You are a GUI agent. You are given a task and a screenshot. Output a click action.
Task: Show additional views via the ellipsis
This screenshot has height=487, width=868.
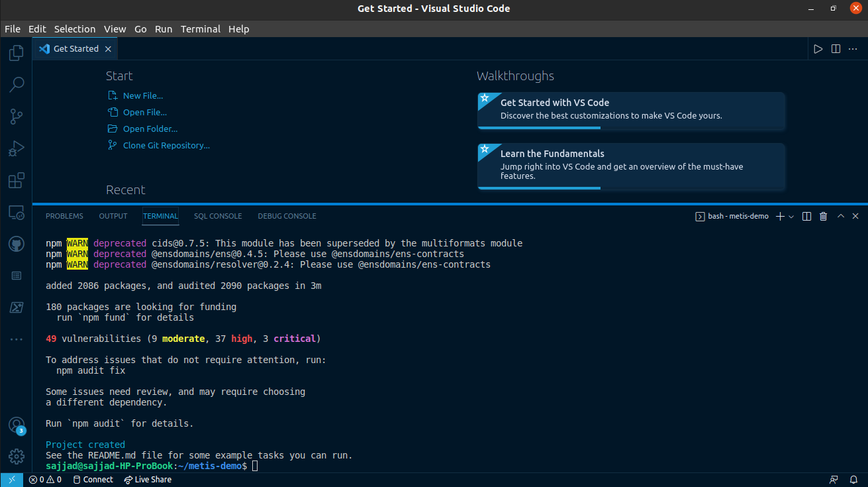pyautogui.click(x=17, y=339)
